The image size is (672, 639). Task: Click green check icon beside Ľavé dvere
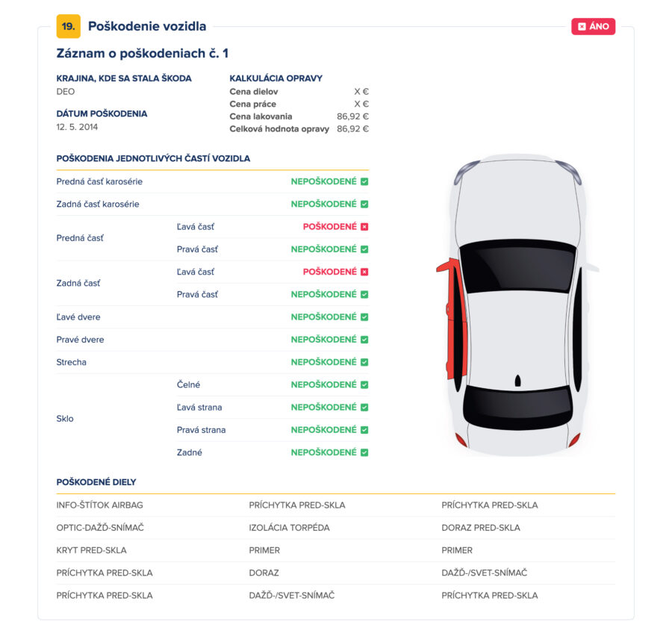pyautogui.click(x=364, y=317)
